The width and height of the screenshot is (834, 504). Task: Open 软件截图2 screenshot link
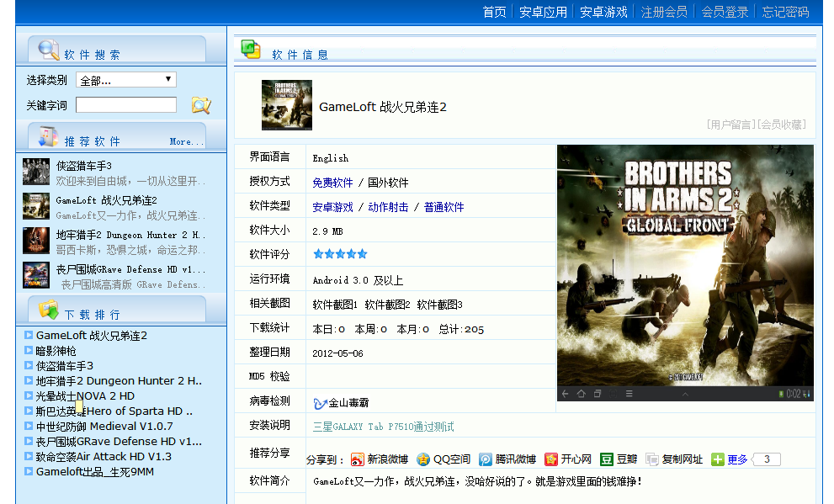(387, 305)
